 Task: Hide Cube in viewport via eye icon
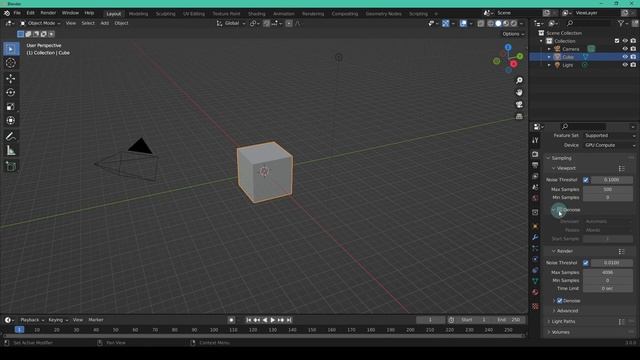click(x=625, y=57)
